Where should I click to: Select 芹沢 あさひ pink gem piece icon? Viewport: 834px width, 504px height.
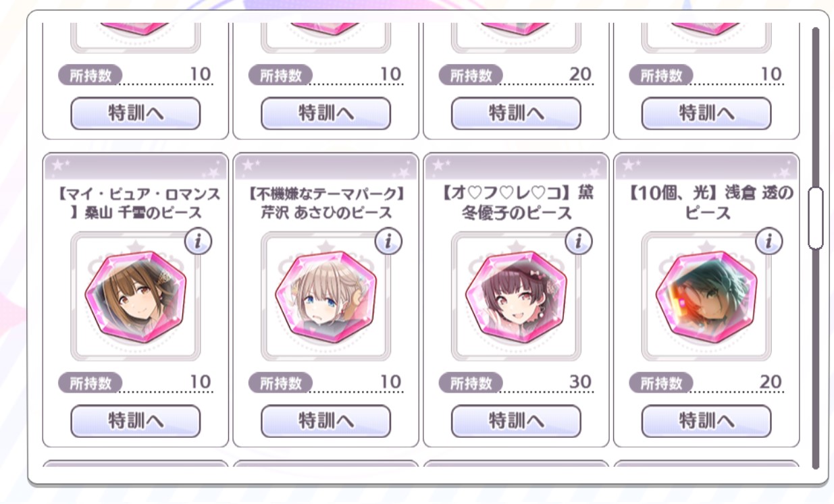pos(325,297)
